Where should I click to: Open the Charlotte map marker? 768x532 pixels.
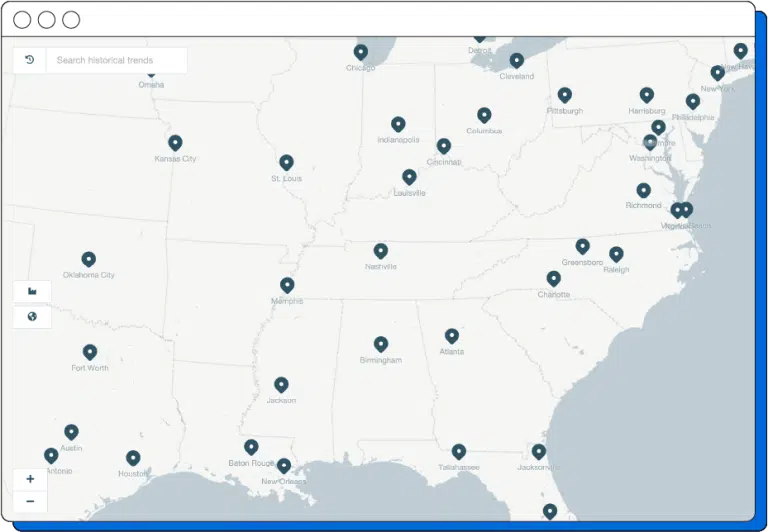(554, 279)
